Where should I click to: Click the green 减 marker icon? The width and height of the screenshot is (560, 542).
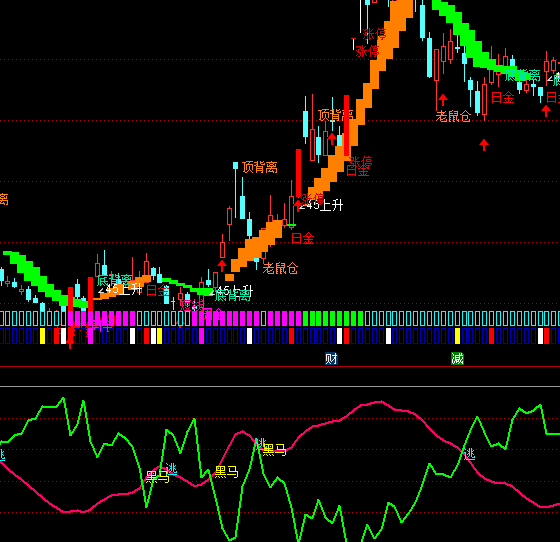[x=458, y=358]
